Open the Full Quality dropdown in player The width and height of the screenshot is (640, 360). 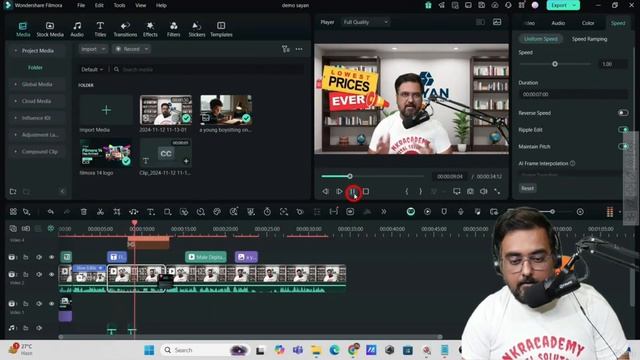click(x=366, y=22)
